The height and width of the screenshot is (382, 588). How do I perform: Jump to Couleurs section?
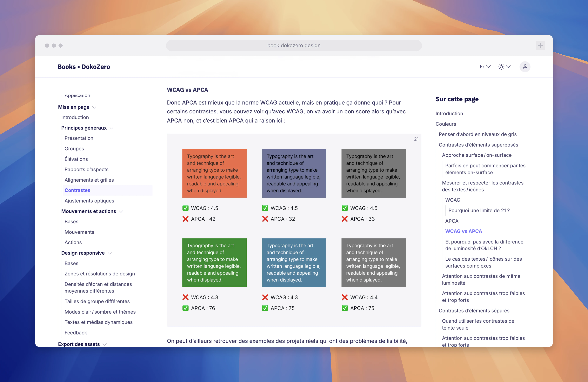[x=446, y=124]
